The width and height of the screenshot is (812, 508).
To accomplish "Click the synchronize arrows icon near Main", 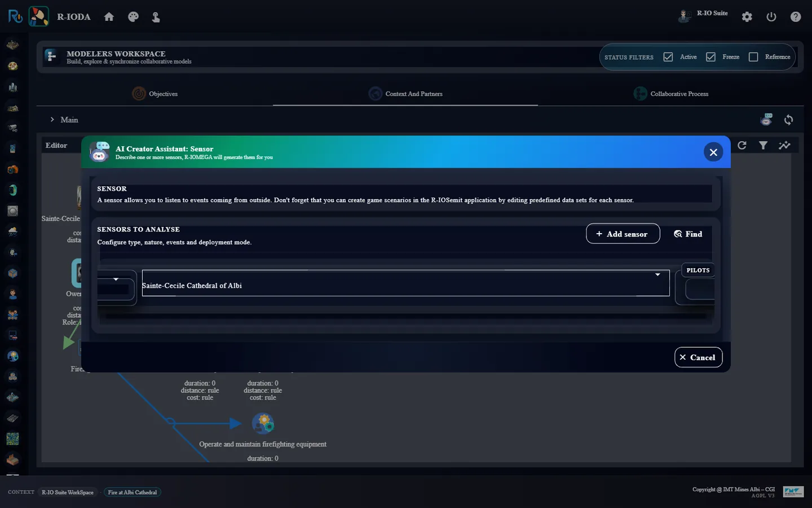I will click(x=788, y=120).
